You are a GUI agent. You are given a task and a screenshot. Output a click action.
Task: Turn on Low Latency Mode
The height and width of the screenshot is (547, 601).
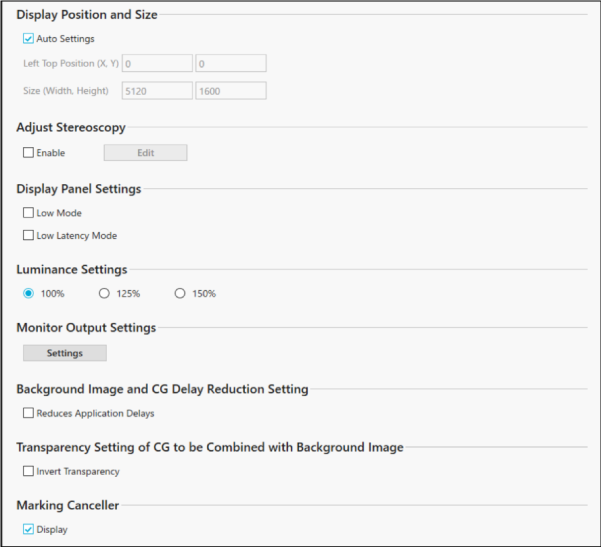pyautogui.click(x=28, y=235)
